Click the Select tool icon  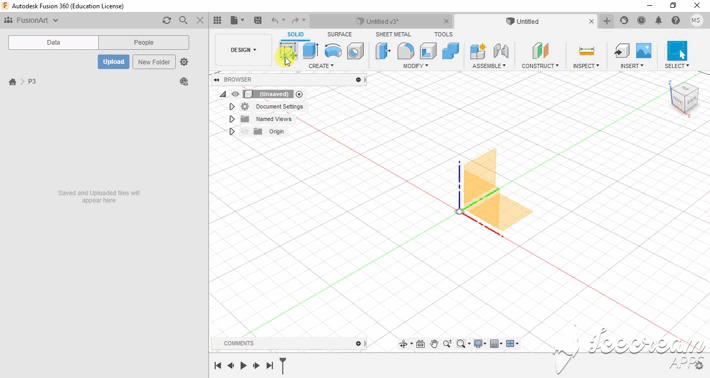coord(677,51)
